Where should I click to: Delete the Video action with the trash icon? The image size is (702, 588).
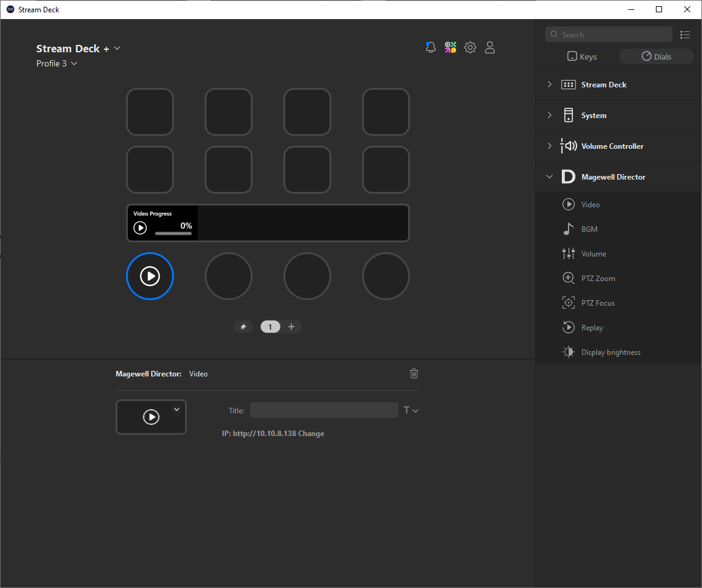[x=414, y=373]
